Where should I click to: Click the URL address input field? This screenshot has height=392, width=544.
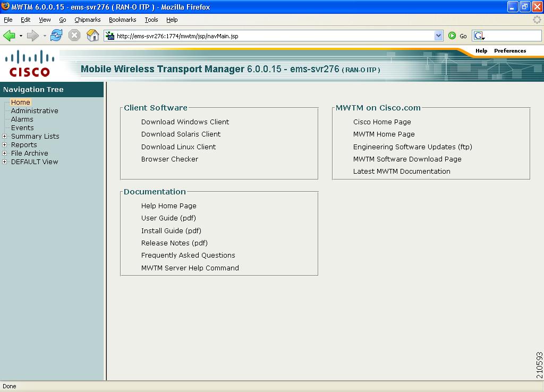(274, 36)
